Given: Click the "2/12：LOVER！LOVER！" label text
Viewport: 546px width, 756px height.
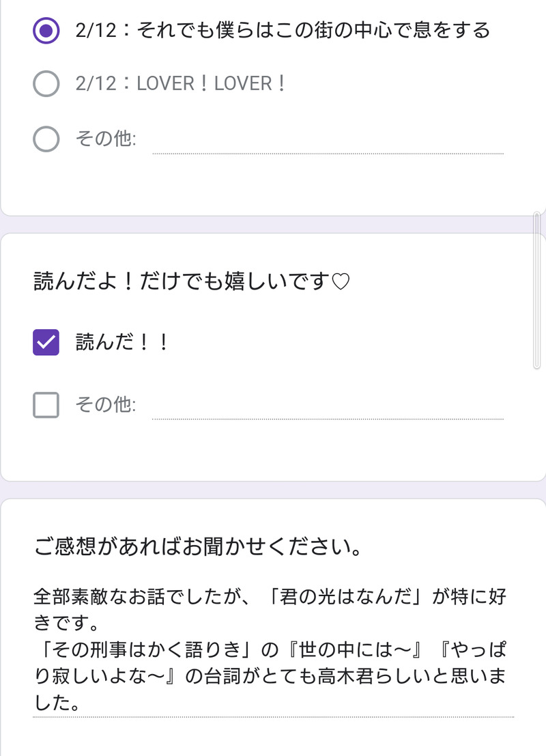Looking at the screenshot, I should click(181, 84).
